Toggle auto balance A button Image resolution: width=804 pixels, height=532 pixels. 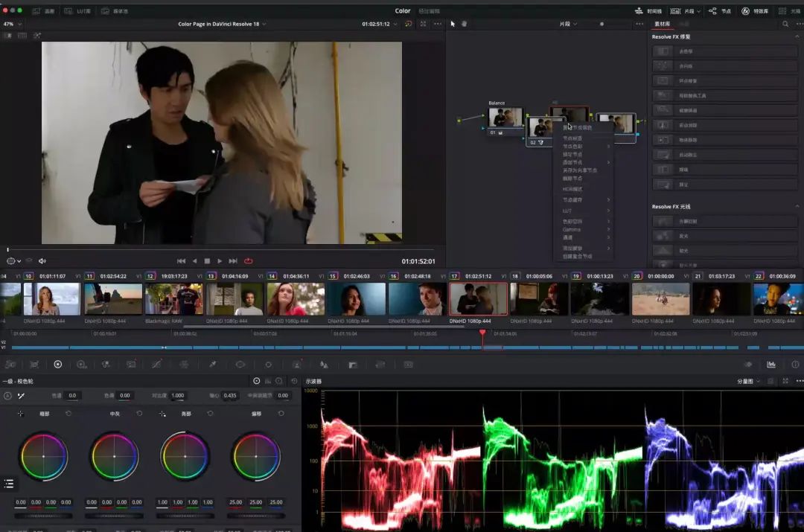(7, 396)
